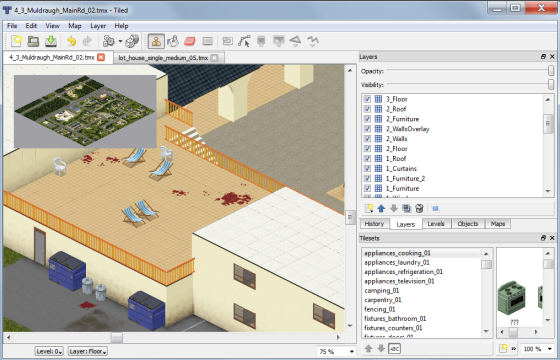Screen dimensions: 560x360
Task: Open the Help menu
Action: tap(121, 26)
